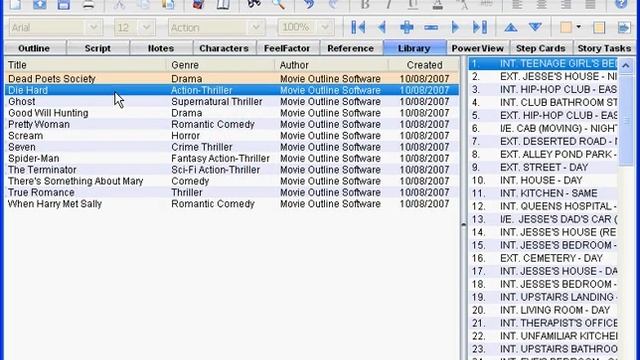Image resolution: width=640 pixels, height=360 pixels.
Task: Click the step list scroll up arrow
Action: 626,65
